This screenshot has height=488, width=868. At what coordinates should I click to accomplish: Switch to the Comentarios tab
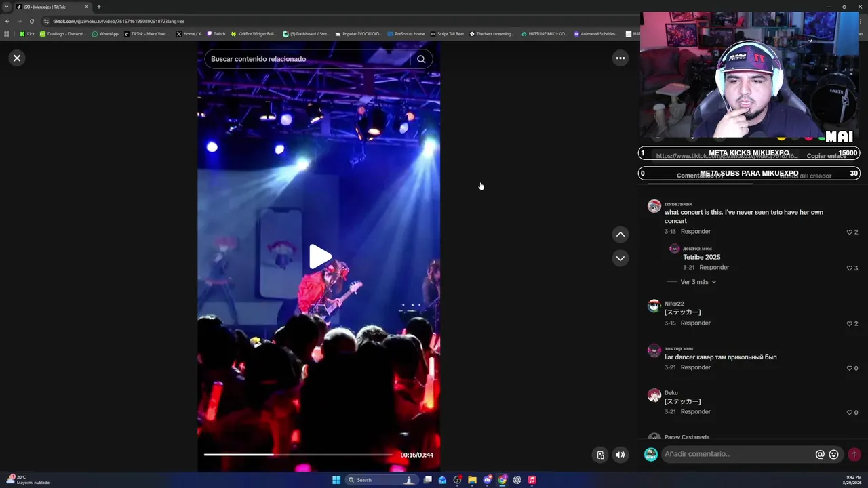click(700, 176)
